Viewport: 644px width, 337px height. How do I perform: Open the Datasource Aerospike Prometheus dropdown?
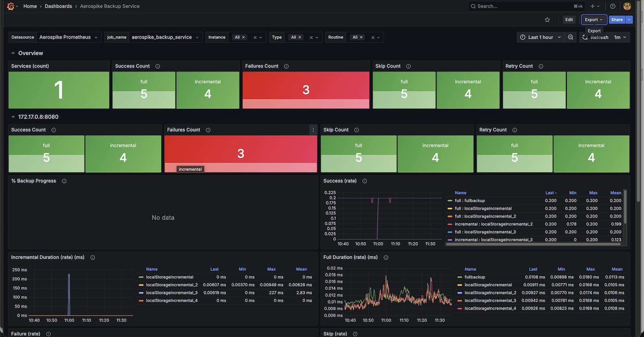[69, 37]
